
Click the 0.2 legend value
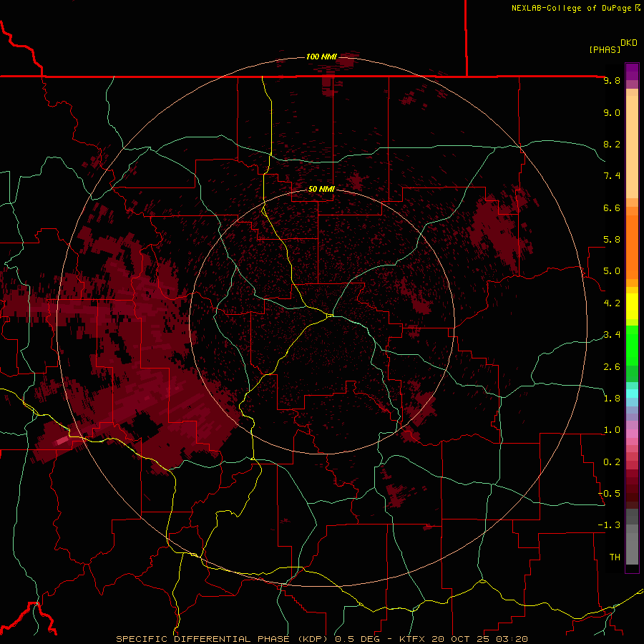pyautogui.click(x=612, y=462)
